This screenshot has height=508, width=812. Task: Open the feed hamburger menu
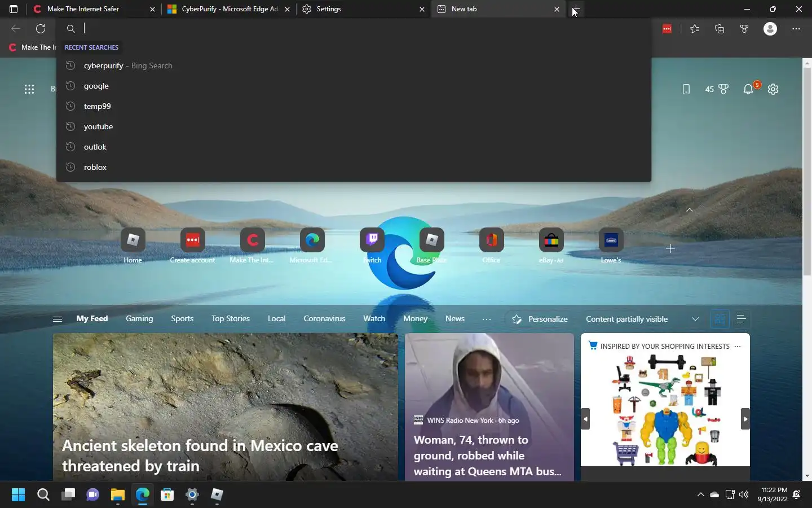[x=58, y=319]
